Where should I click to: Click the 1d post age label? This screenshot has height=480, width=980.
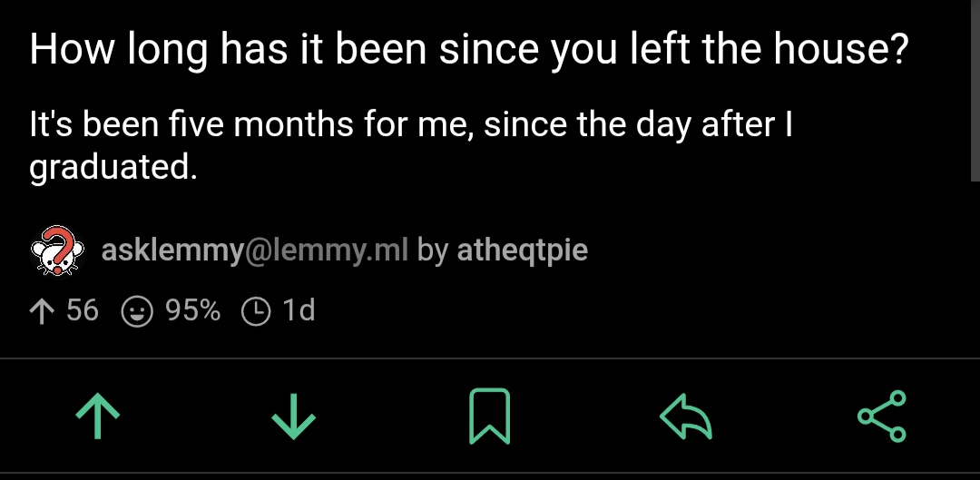[299, 311]
